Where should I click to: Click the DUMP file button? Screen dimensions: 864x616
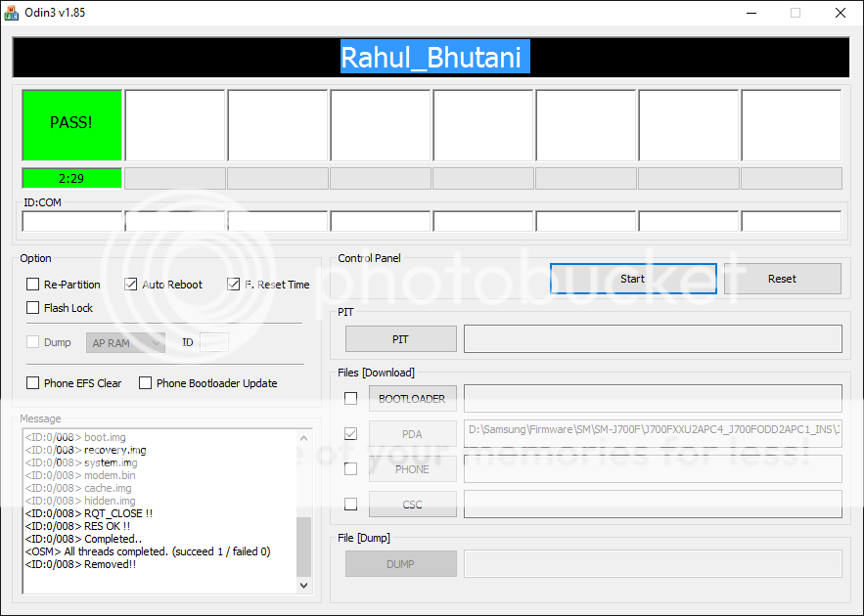click(400, 564)
